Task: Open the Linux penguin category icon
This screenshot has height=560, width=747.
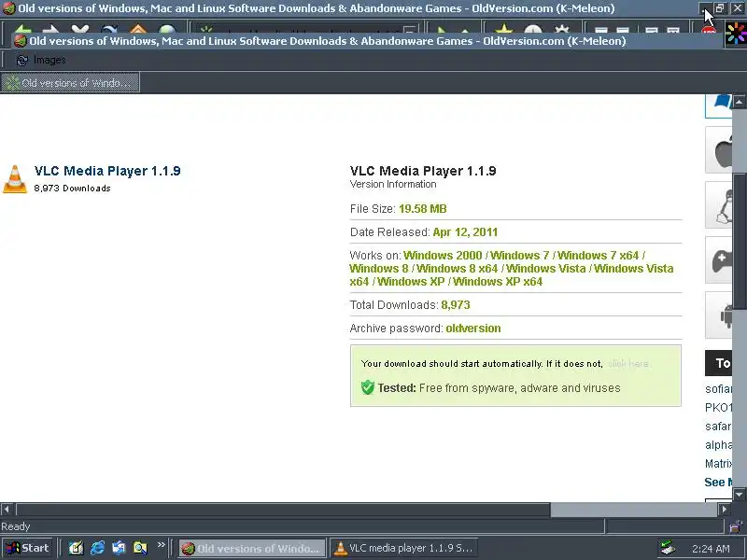Action: click(x=720, y=205)
